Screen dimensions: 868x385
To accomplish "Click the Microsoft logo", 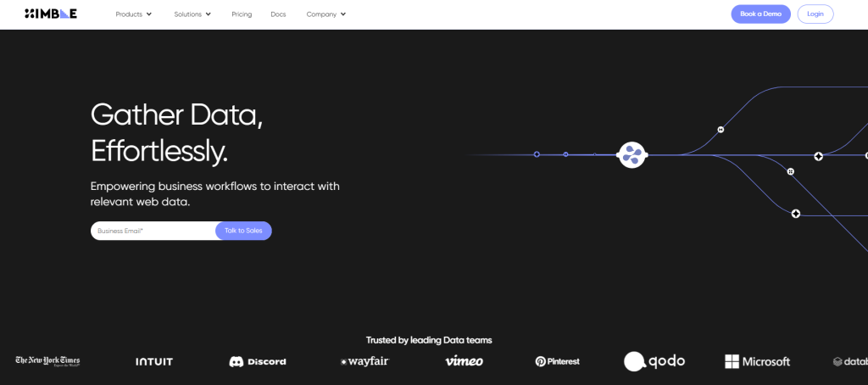I will pos(757,361).
